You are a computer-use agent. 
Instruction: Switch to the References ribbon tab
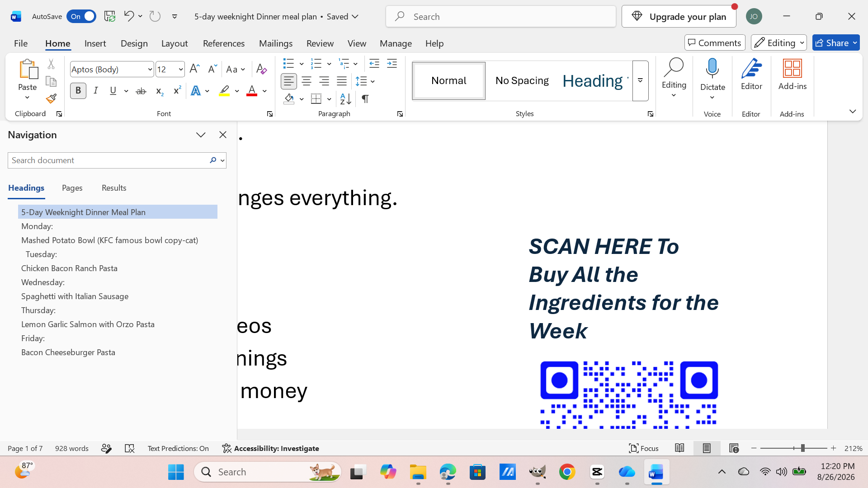224,43
